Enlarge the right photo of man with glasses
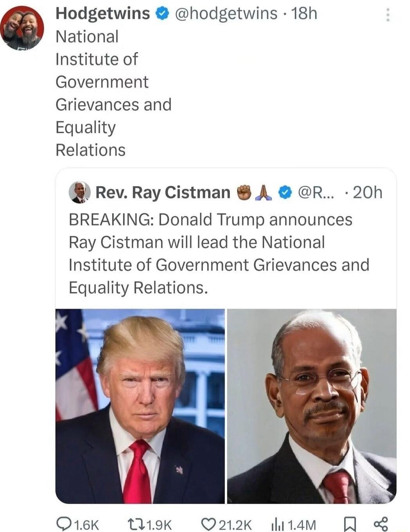The height and width of the screenshot is (532, 410). (x=312, y=406)
